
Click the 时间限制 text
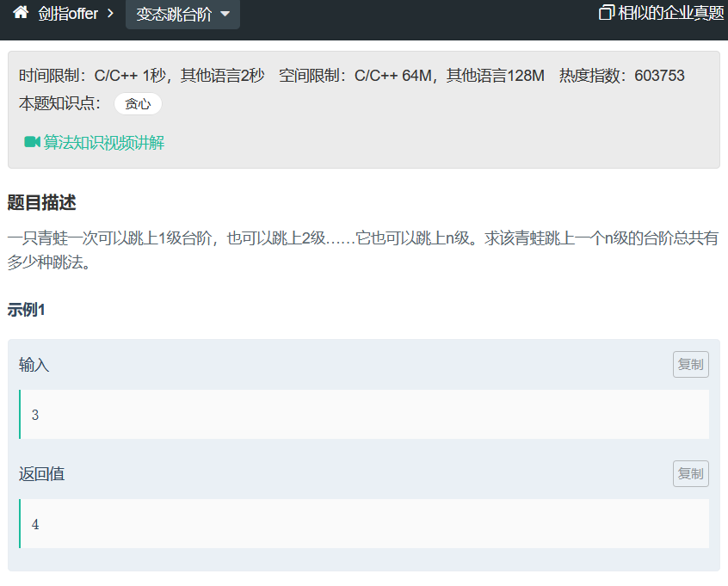[142, 75]
